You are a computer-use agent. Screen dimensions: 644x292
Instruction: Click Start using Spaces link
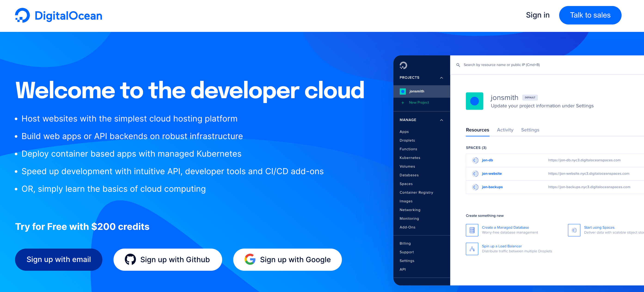click(x=599, y=228)
